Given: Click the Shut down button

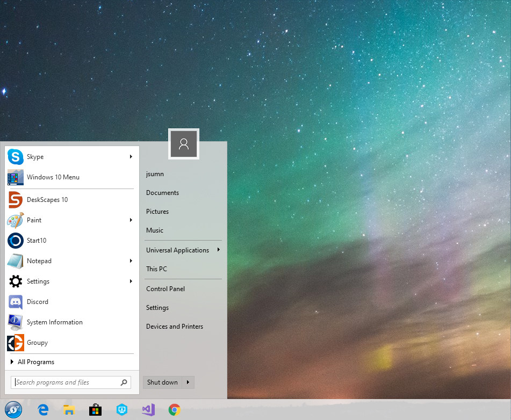Looking at the screenshot, I should pyautogui.click(x=162, y=382).
